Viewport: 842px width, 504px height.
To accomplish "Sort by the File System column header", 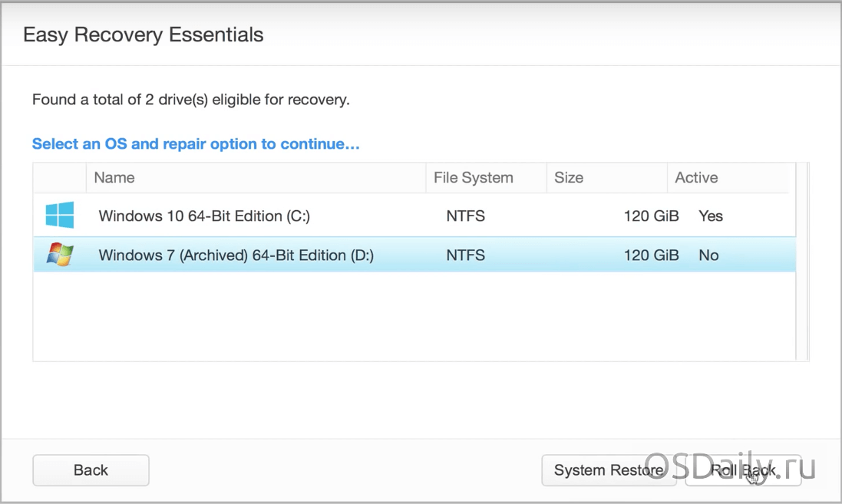I will (473, 178).
